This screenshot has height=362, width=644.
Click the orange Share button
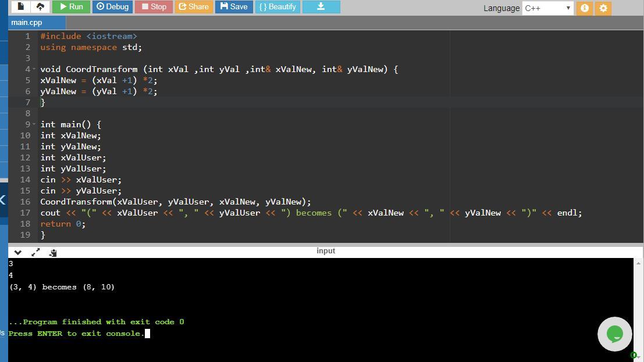(193, 7)
